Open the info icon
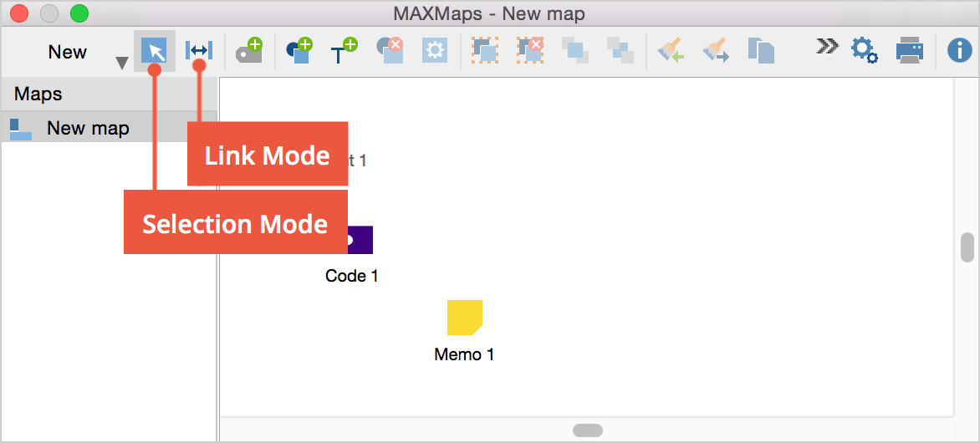This screenshot has width=980, height=443. pyautogui.click(x=959, y=51)
